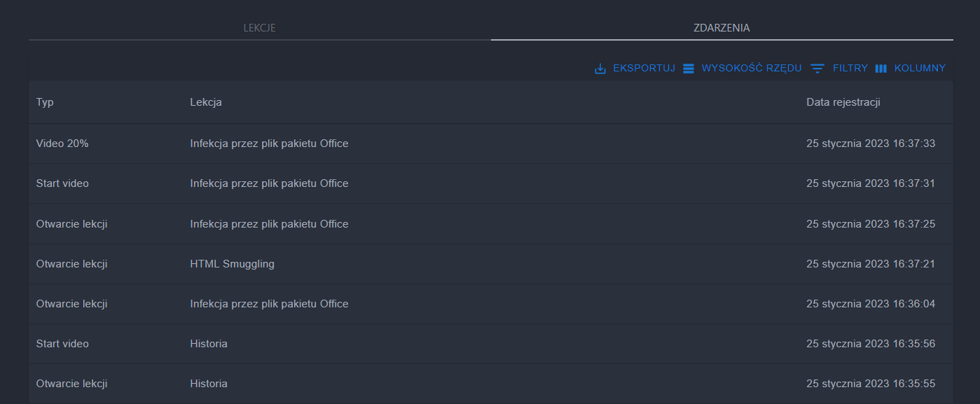980x404 pixels.
Task: Select the ZDARZENIA tab
Action: (x=722, y=28)
